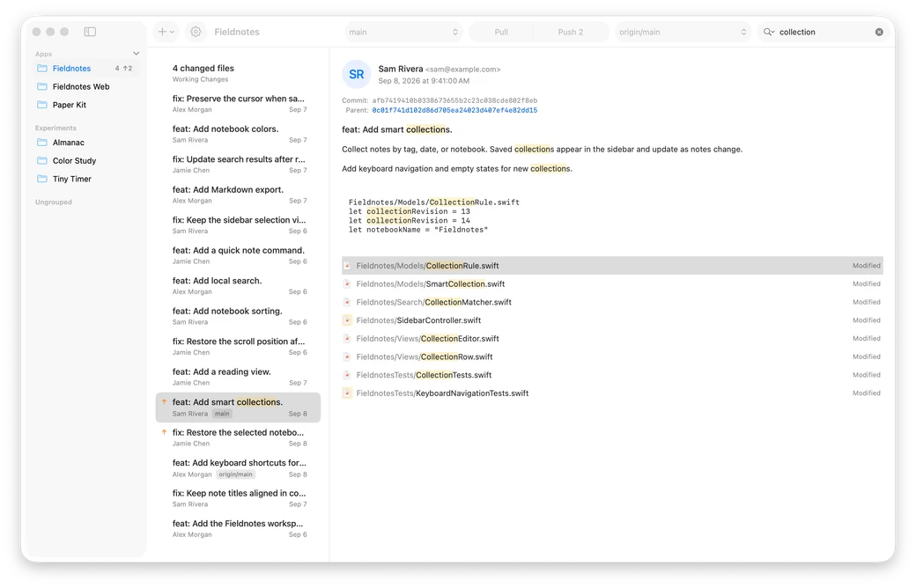Click the CollectionEditor.swift file icon

pos(347,338)
